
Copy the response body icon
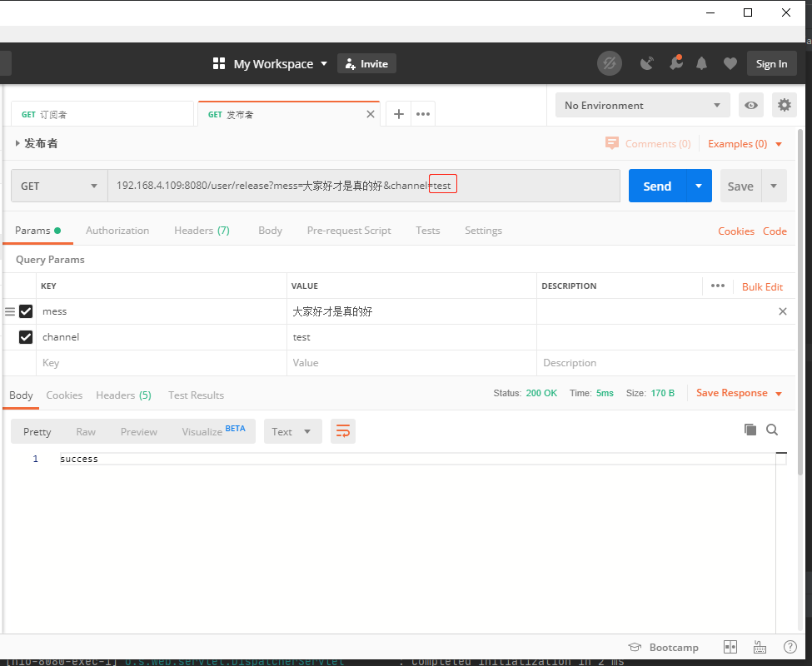(x=750, y=430)
